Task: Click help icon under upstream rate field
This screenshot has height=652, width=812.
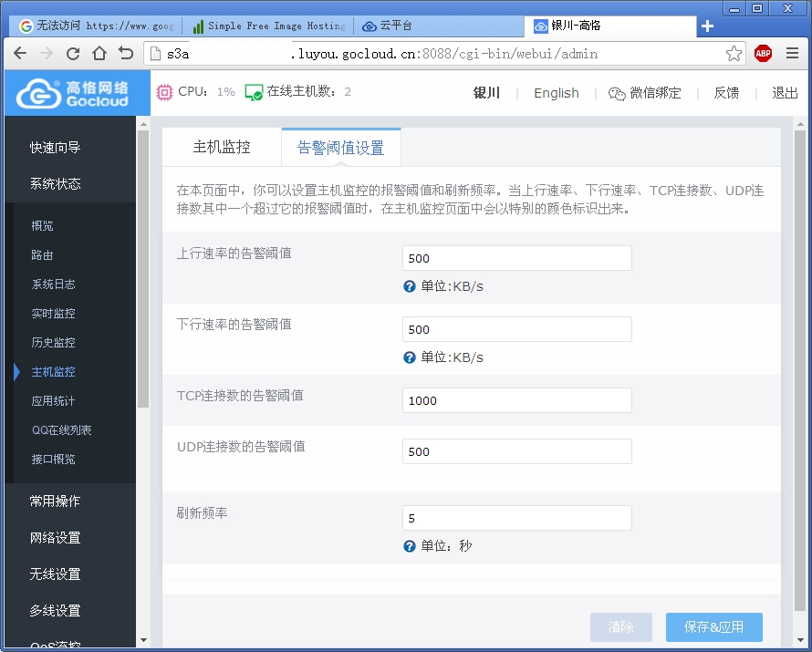Action: coord(409,286)
